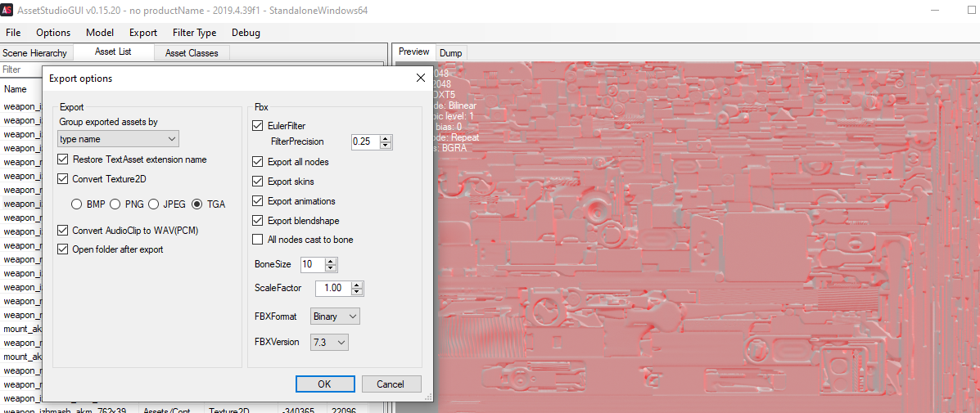The image size is (980, 413).
Task: Switch to Asset Classes tab
Action: click(x=192, y=53)
